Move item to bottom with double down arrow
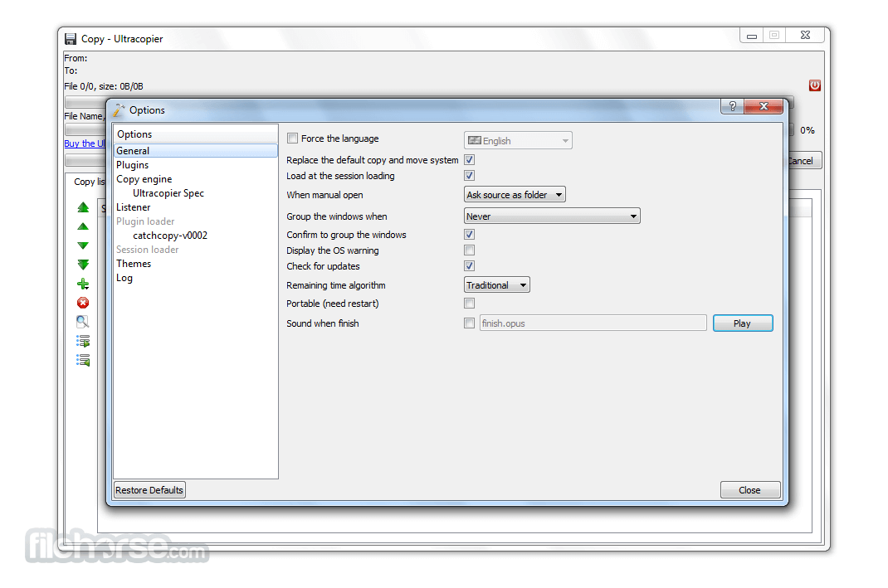The image size is (888, 588). (x=83, y=265)
